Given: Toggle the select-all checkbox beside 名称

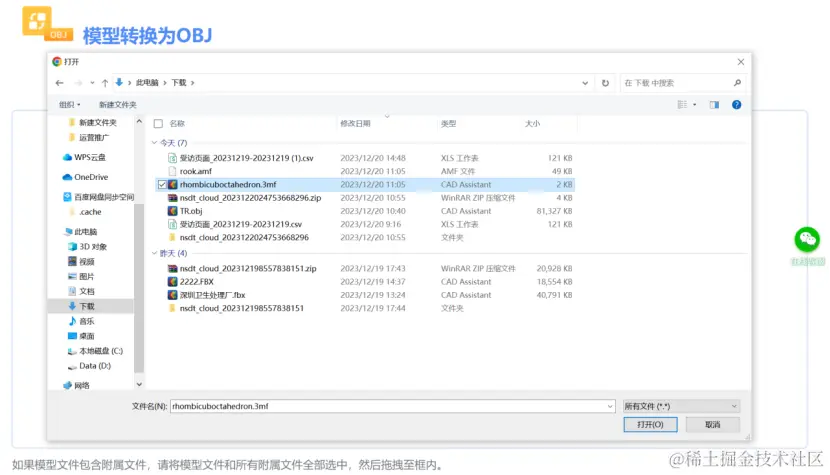Looking at the screenshot, I should coord(158,124).
